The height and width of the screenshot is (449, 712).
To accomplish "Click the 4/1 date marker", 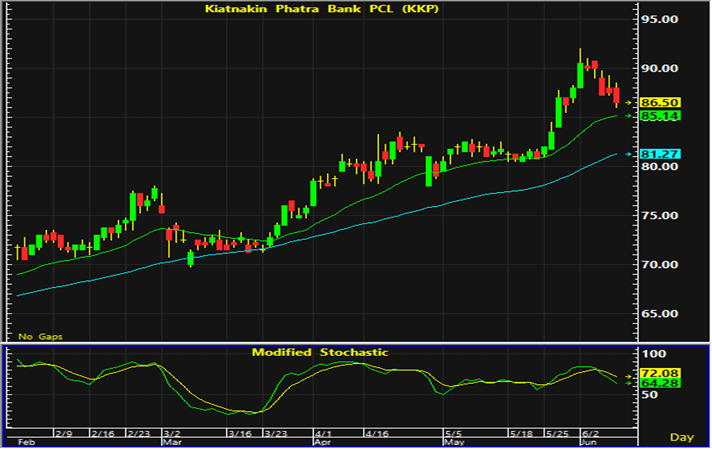I will click(x=323, y=434).
